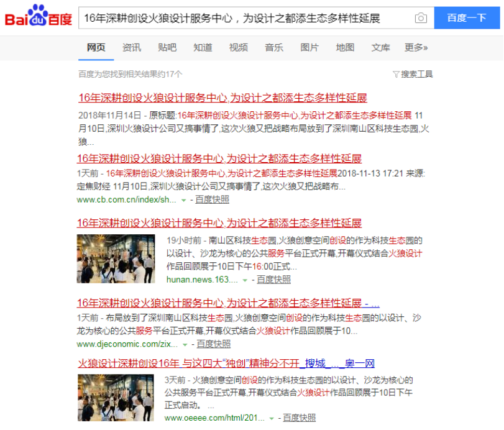Expand dropdown arrow next to hunan.news.163
504x430 pixels.
[x=245, y=280]
